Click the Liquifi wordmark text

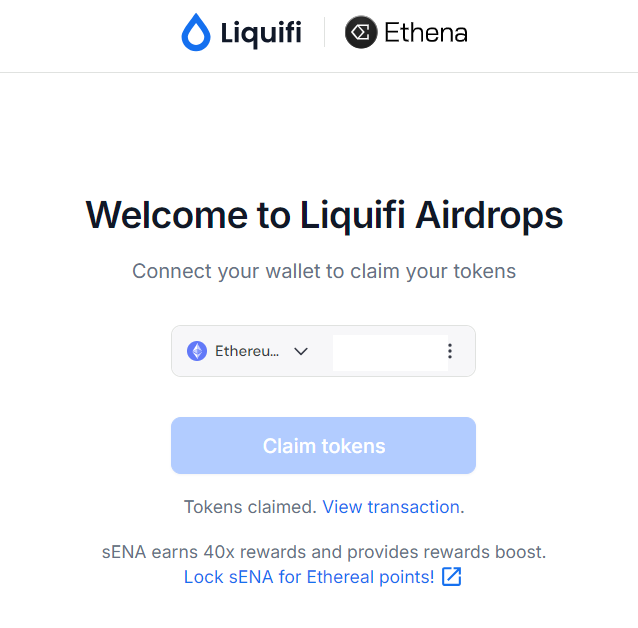coord(261,33)
